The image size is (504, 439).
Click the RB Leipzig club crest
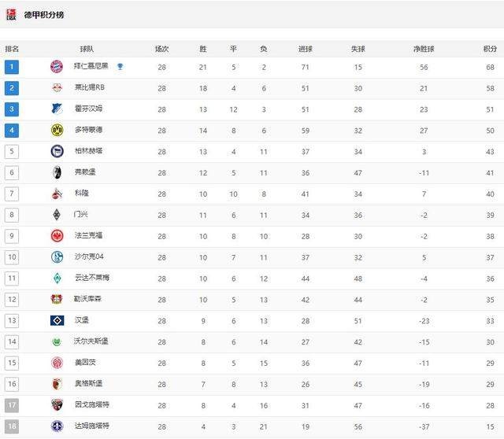57,87
